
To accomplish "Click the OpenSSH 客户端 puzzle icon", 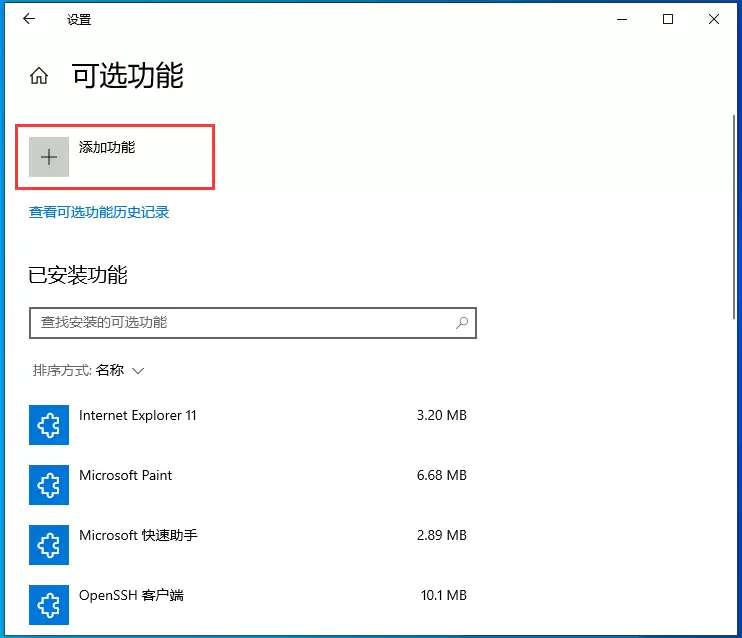I will pos(49,604).
